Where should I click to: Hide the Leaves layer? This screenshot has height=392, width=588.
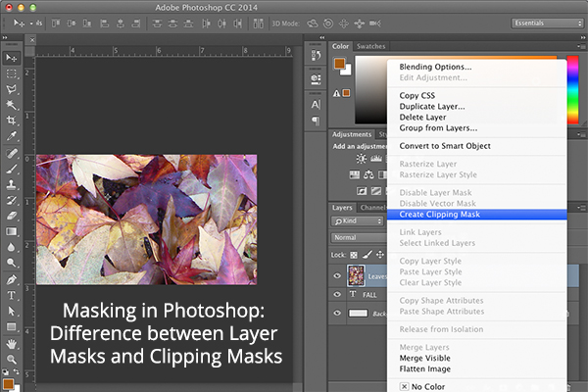[337, 276]
